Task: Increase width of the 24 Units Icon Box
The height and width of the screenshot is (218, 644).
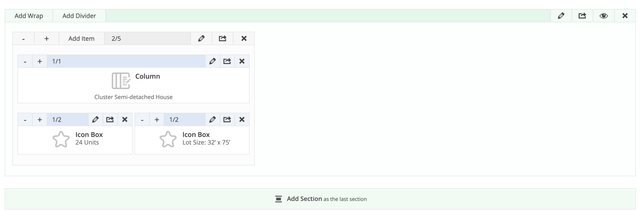Action: click(x=40, y=120)
